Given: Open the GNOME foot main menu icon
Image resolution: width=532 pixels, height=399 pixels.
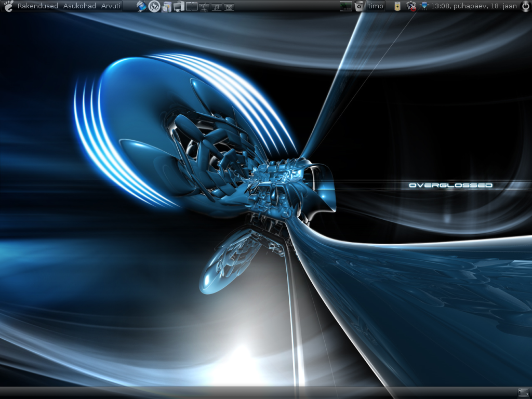Looking at the screenshot, I should [x=8, y=6].
